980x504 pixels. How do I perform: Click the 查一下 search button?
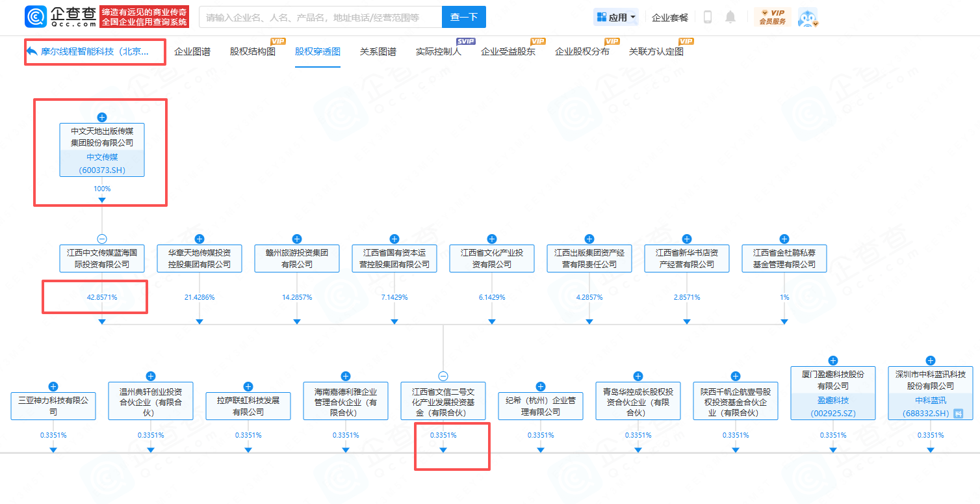[x=463, y=17]
